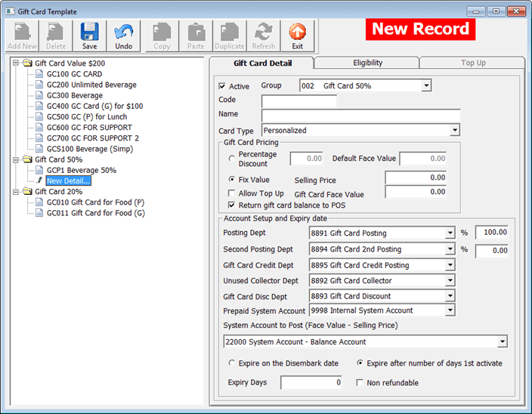The width and height of the screenshot is (532, 414).
Task: Click the Name input field
Action: point(360,116)
